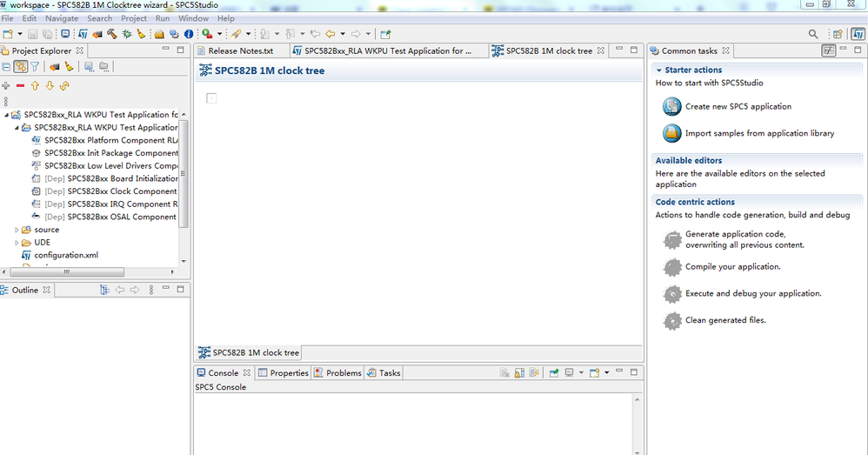Click the Save icon in toolbar
The height and width of the screenshot is (455, 868).
[33, 34]
